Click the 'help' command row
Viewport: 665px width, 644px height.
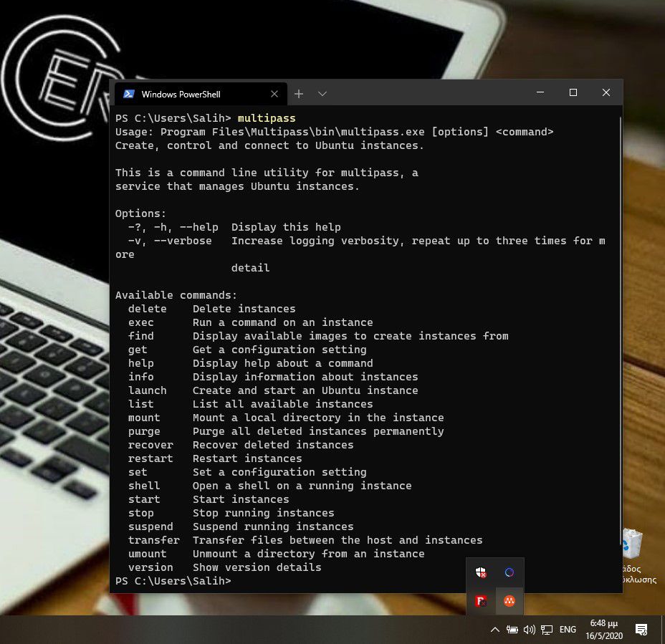click(250, 363)
